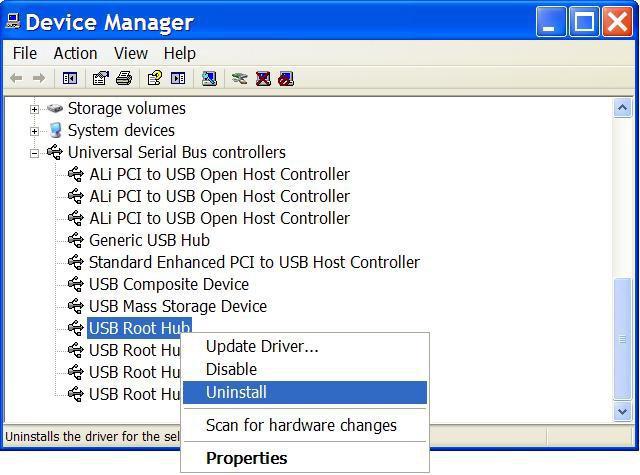Click the status bar text about uninstalling the driver

(x=92, y=436)
